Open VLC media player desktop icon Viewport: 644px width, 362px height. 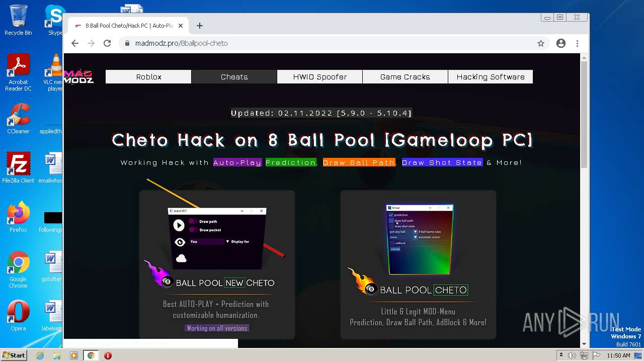53,73
